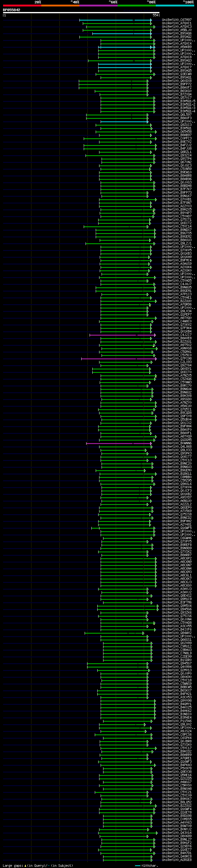Open hit UniRef100_A5BLJ0
The width and height of the screenshot is (197, 868).
click(177, 30)
